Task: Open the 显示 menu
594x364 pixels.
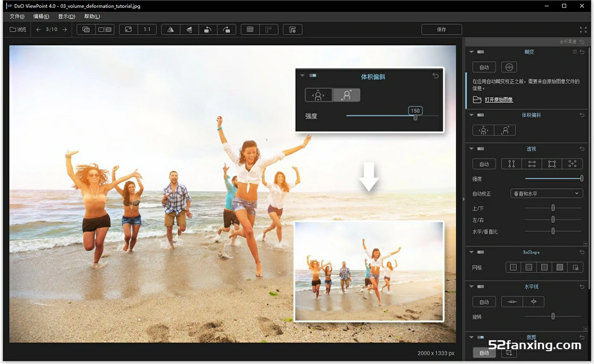Action: click(x=66, y=16)
